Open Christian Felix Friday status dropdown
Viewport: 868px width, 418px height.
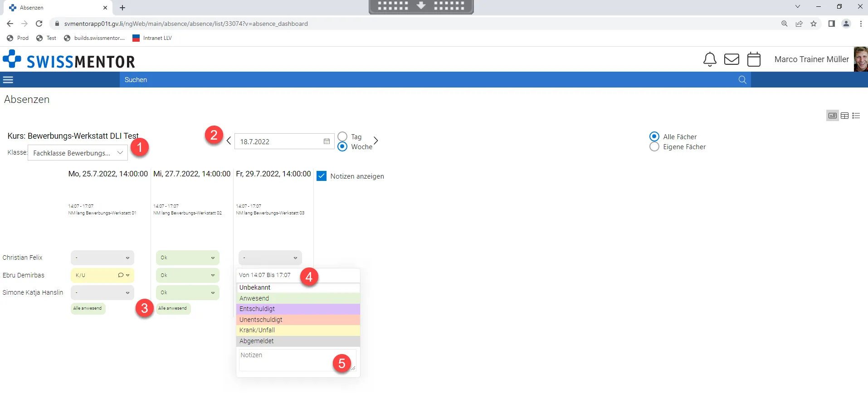(x=270, y=258)
